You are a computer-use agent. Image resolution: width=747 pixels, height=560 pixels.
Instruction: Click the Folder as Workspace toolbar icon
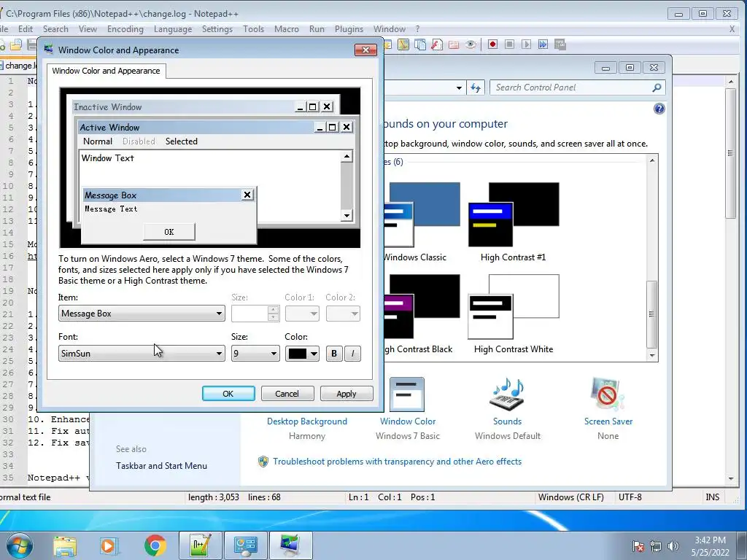(x=454, y=44)
